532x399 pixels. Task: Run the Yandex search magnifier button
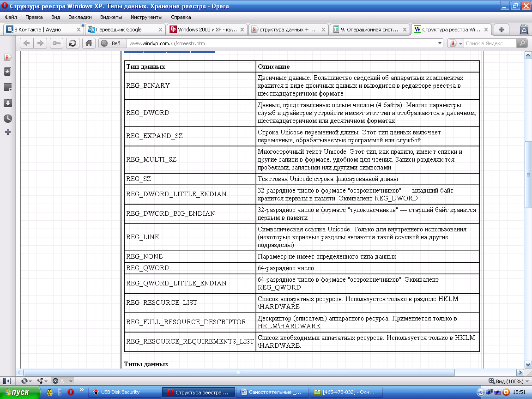point(522,43)
